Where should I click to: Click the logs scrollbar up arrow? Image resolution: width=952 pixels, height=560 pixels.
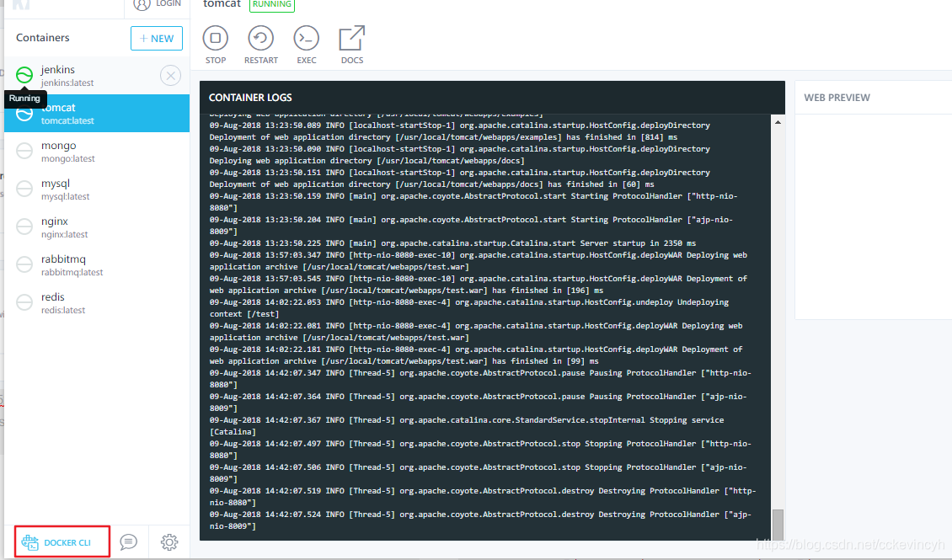point(778,123)
